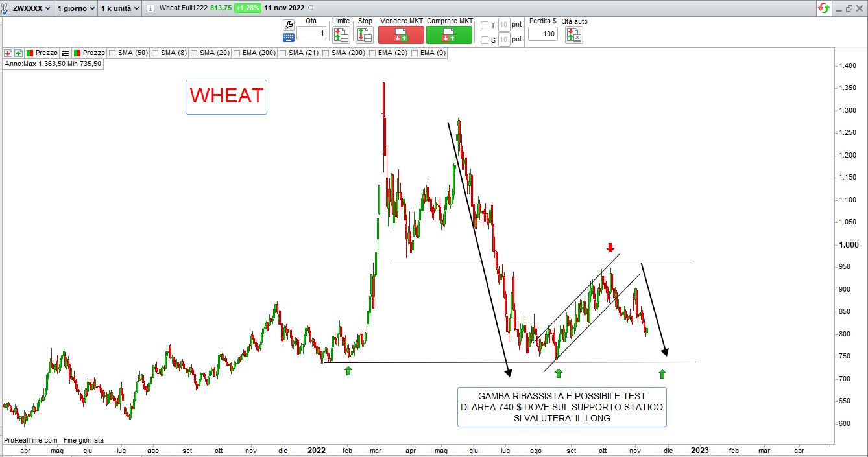Select the GAMBA RIBASSISTA annotation text box

tap(562, 407)
